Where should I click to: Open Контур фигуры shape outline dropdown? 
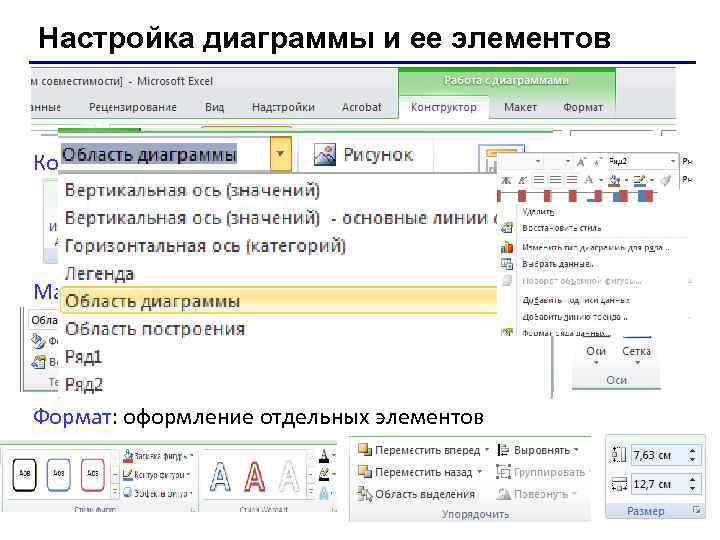[x=157, y=474]
